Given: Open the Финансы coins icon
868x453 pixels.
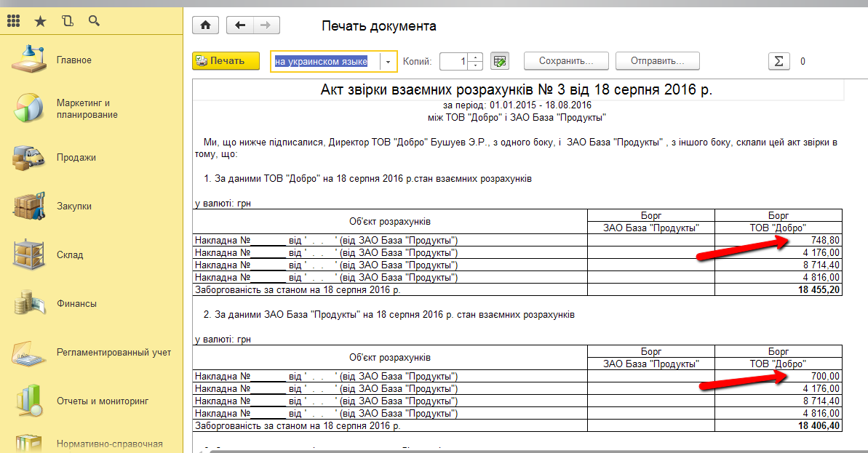Looking at the screenshot, I should (29, 304).
